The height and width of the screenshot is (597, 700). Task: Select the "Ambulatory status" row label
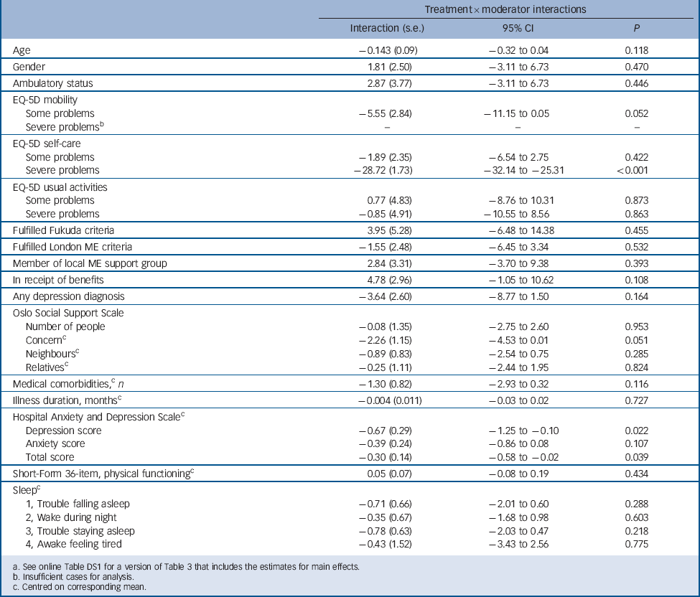[54, 83]
